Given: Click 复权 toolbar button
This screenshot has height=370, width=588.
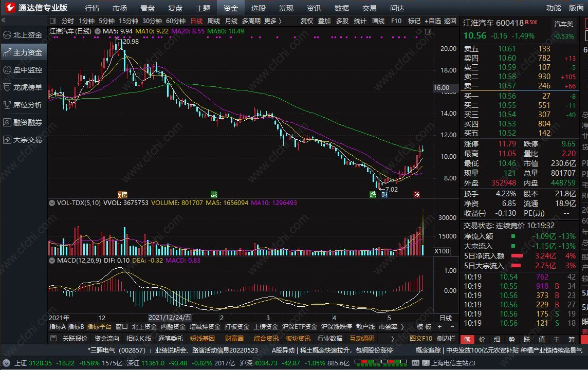Looking at the screenshot, I should (307, 21).
